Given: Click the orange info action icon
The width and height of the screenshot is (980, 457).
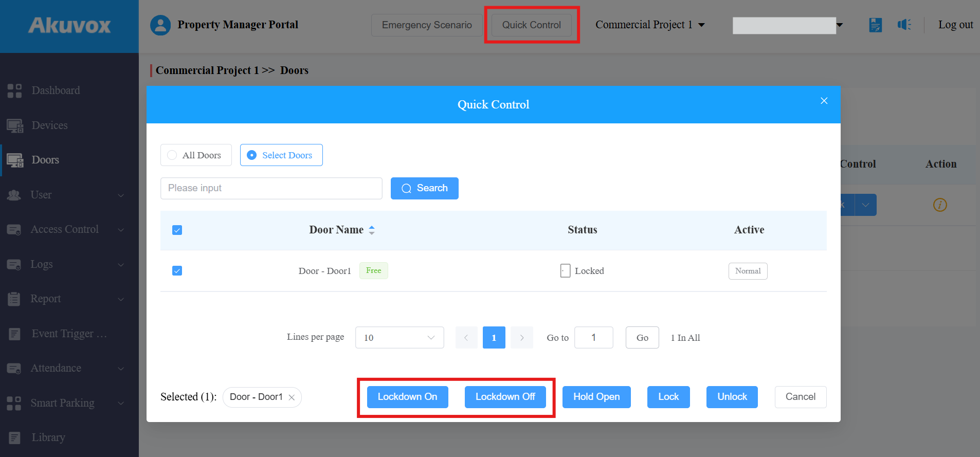Looking at the screenshot, I should point(940,205).
